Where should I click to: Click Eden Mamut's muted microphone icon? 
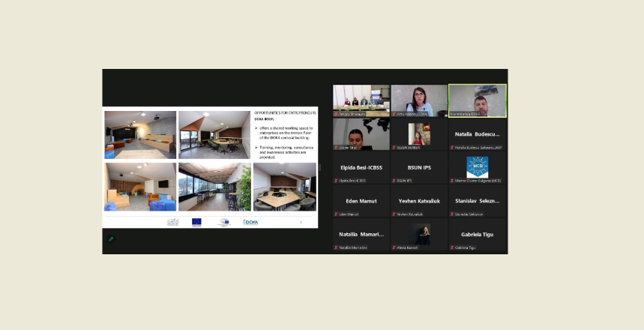(x=336, y=214)
